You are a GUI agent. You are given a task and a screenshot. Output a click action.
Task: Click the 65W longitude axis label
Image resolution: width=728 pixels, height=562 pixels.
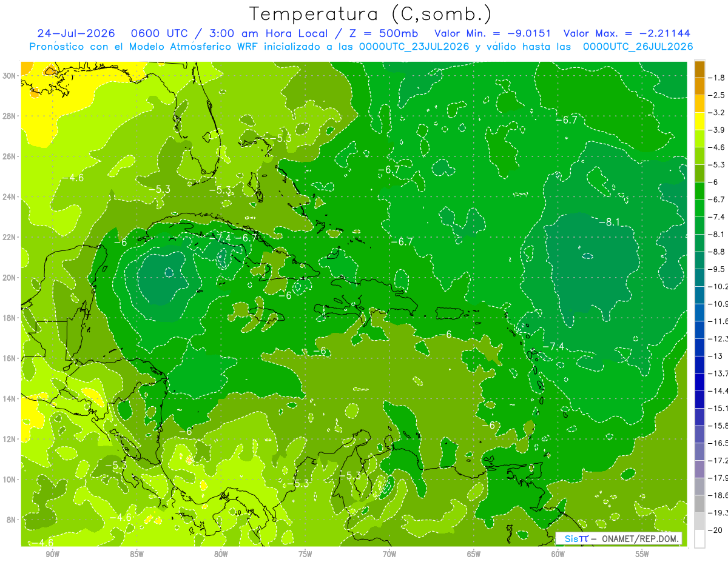[474, 554]
